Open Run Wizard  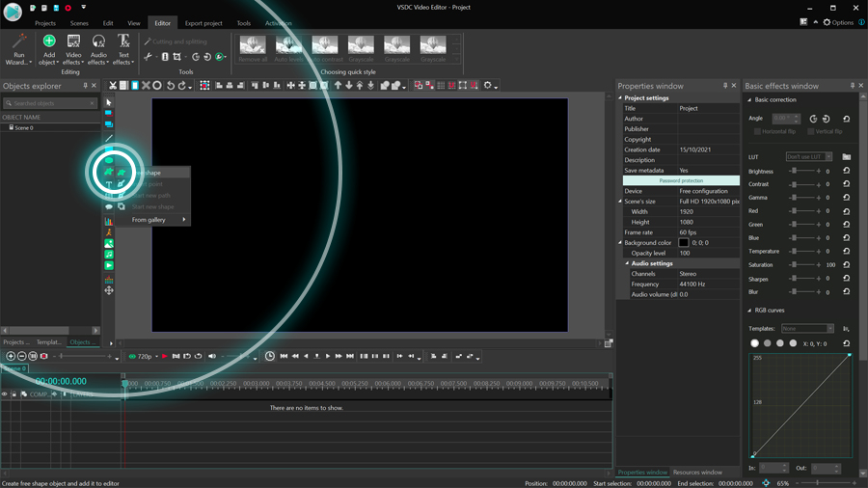[x=19, y=50]
